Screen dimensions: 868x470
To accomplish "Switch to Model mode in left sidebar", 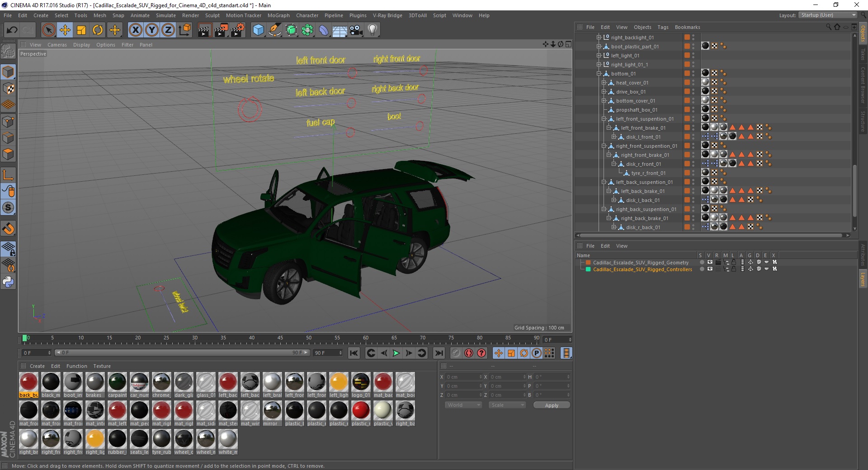I will coord(8,72).
